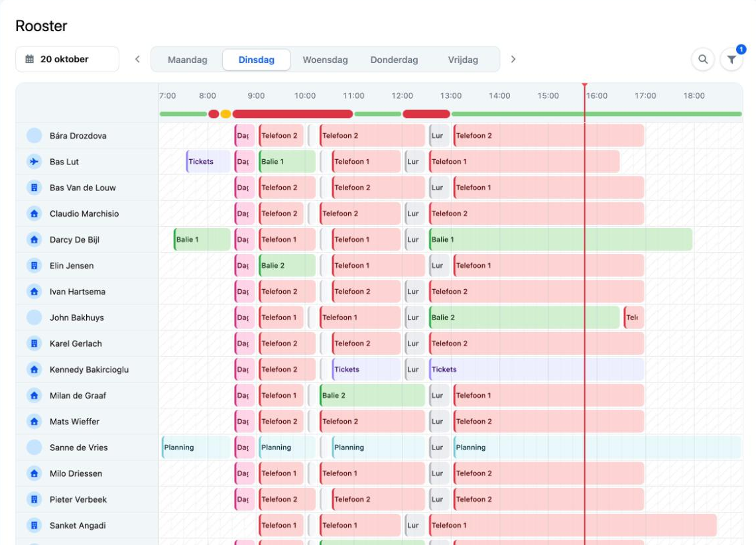Open Milan de Graaf's Balie 2 shift
Image resolution: width=756 pixels, height=545 pixels.
(372, 396)
